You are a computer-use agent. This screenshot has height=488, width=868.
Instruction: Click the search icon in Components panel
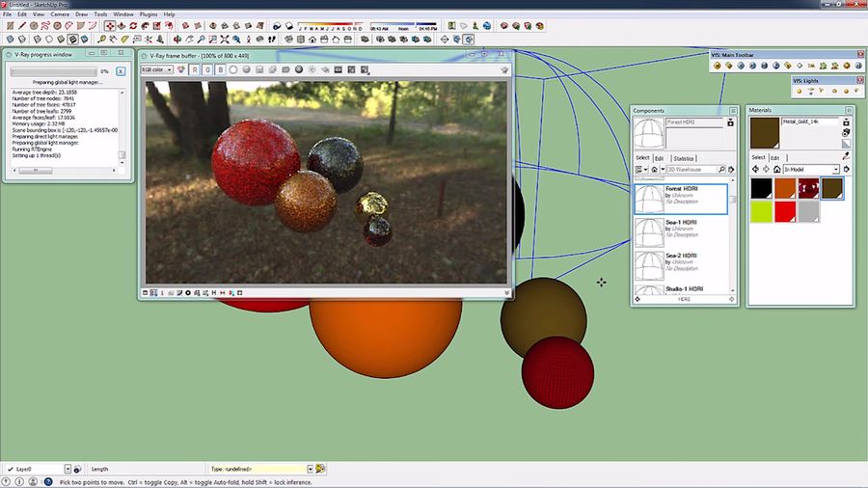(722, 170)
